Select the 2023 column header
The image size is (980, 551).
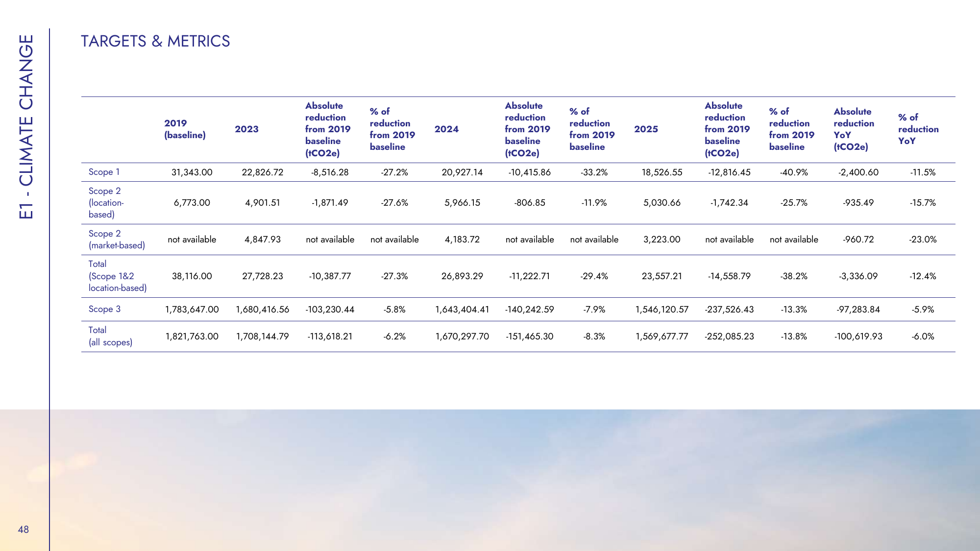pos(246,129)
